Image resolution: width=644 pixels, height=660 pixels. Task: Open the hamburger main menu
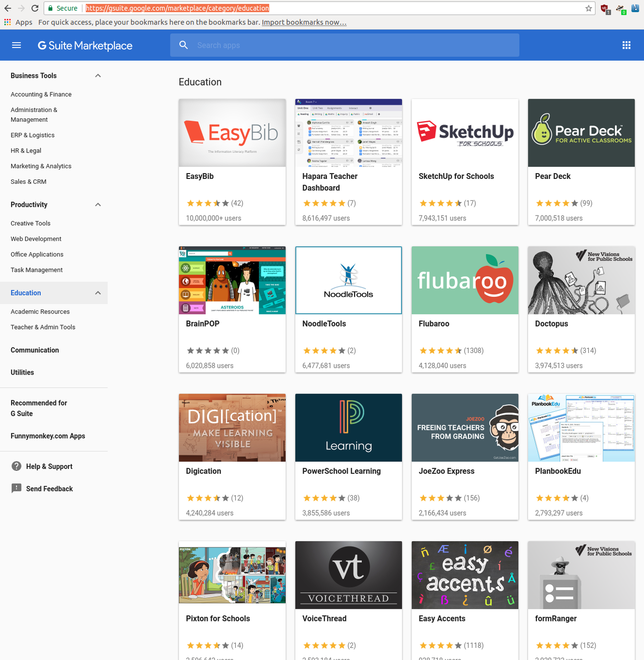[16, 45]
